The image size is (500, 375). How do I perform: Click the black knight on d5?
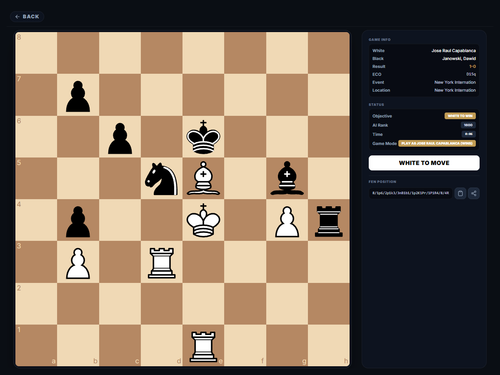pos(162,179)
